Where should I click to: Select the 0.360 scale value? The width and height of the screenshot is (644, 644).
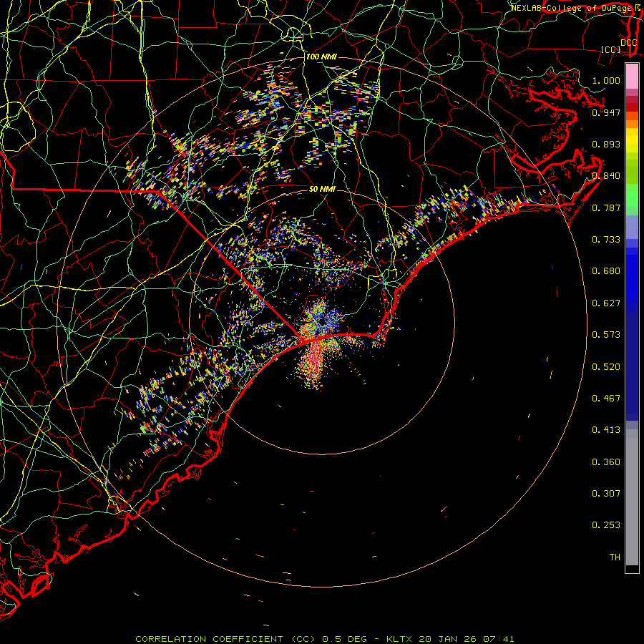coord(606,462)
